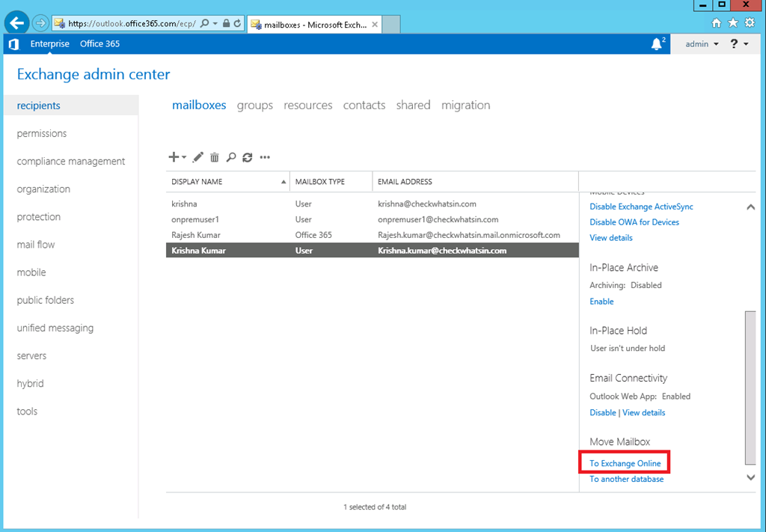Open the tools section
Viewport: 766px width, 532px height.
27,412
